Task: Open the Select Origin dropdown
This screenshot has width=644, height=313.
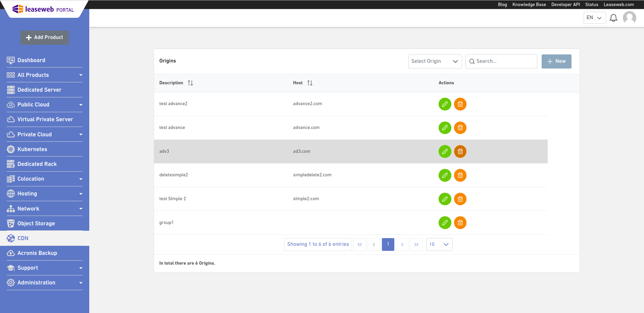Action: pyautogui.click(x=435, y=61)
